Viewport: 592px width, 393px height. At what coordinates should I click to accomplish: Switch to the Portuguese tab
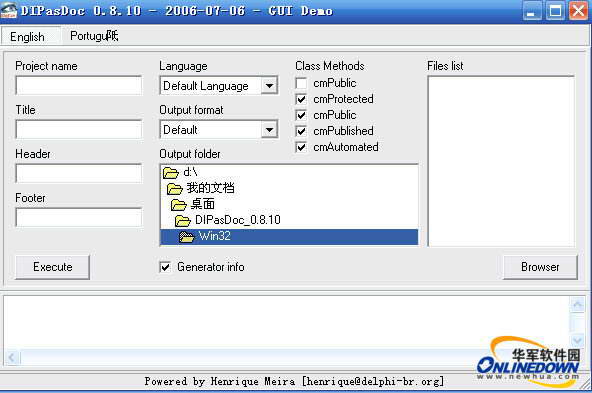tap(94, 36)
